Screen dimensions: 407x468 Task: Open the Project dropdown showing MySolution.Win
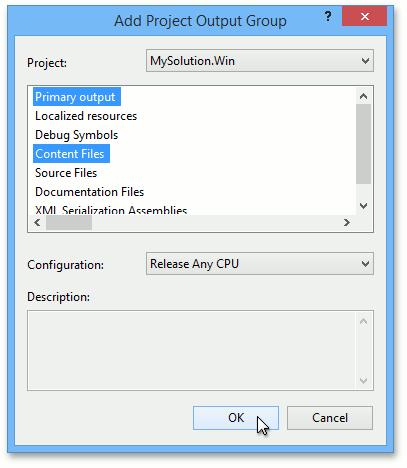point(260,61)
